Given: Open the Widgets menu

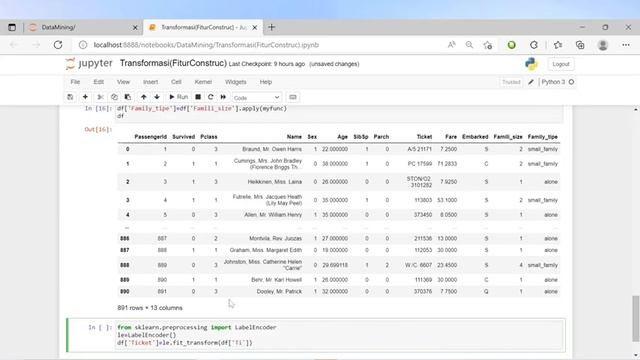Looking at the screenshot, I should pos(236,82).
